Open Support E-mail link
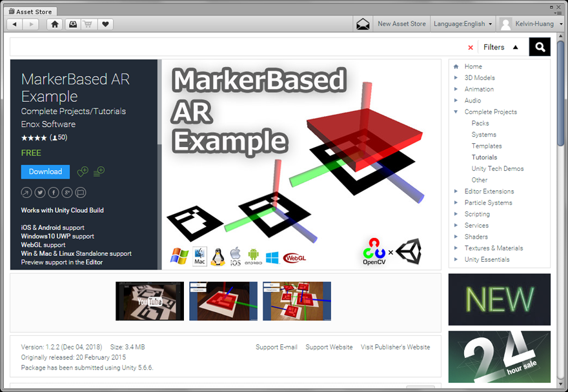This screenshot has width=568, height=392. click(x=276, y=347)
